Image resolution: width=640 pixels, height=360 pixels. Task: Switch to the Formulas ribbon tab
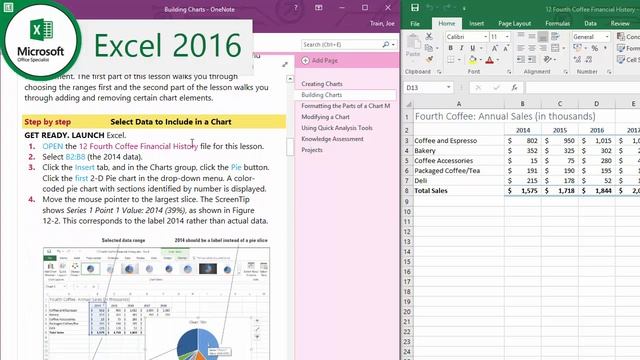[x=557, y=24]
